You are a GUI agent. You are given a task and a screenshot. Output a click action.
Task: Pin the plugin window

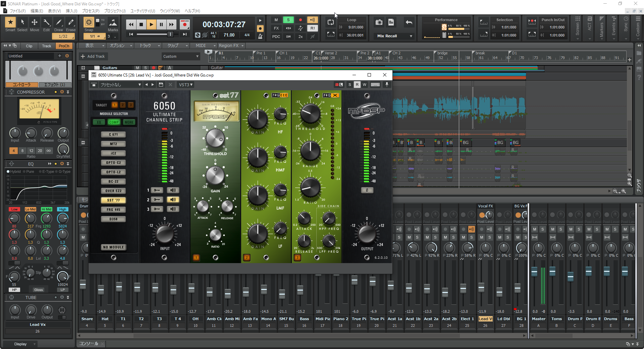387,85
